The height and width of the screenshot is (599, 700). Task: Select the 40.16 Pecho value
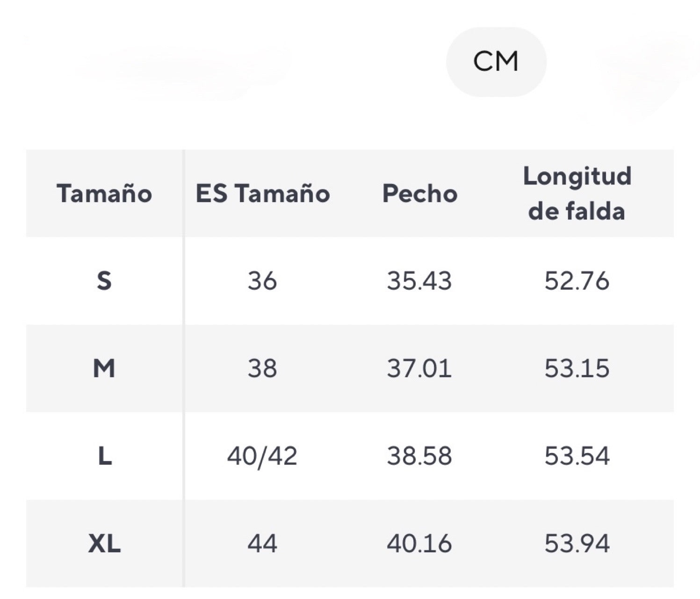[x=419, y=543]
